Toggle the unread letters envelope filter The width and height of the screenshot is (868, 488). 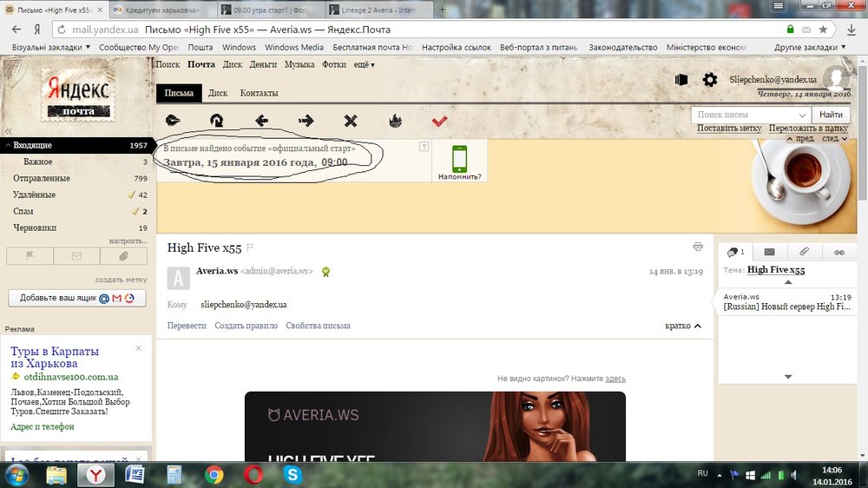(x=76, y=256)
